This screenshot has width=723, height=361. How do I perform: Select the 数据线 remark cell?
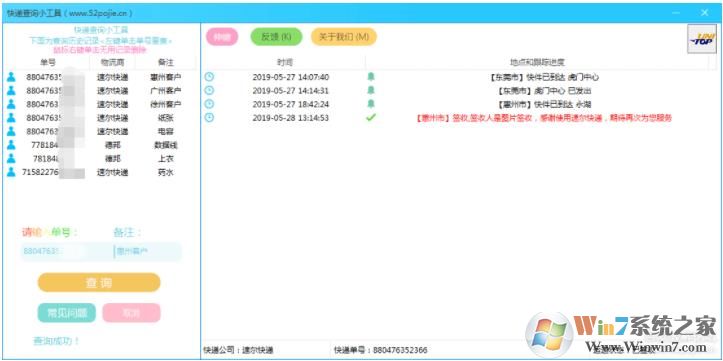point(166,145)
